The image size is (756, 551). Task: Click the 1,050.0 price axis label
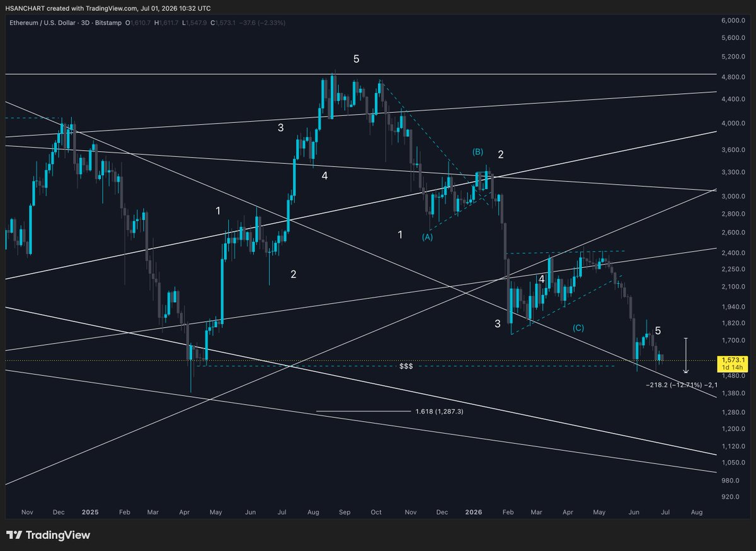coord(735,463)
